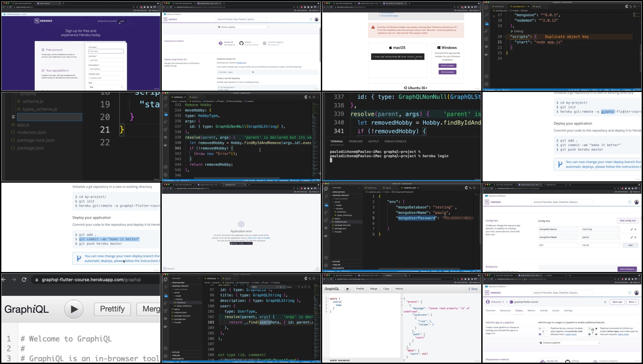
Task: Click the First name input field
Action: coord(106,51)
